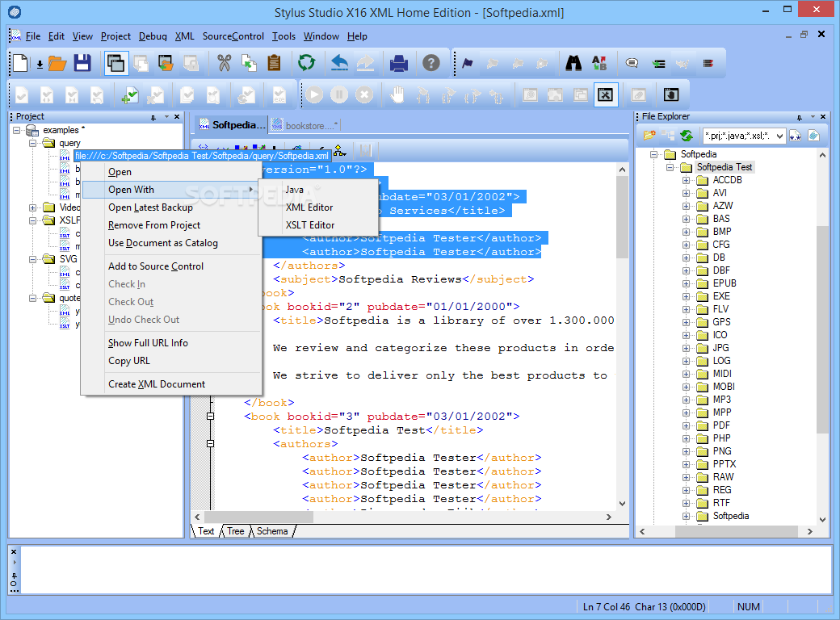Select the PPTX folder in File Explorer

tap(724, 464)
